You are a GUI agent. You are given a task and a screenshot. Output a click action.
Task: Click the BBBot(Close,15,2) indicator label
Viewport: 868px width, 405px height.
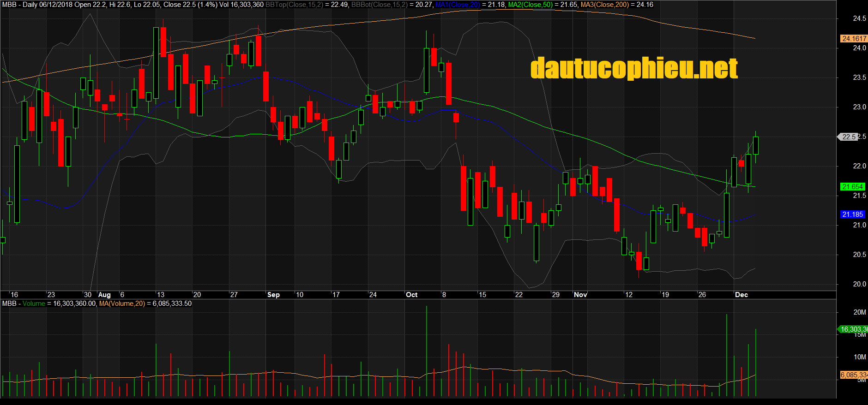379,5
